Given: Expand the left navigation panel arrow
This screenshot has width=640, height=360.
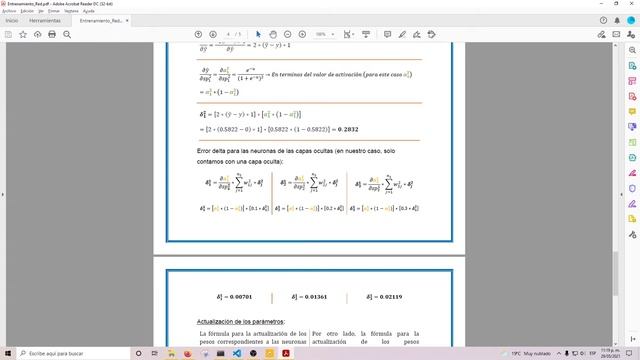Looking at the screenshot, I should tap(3, 195).
